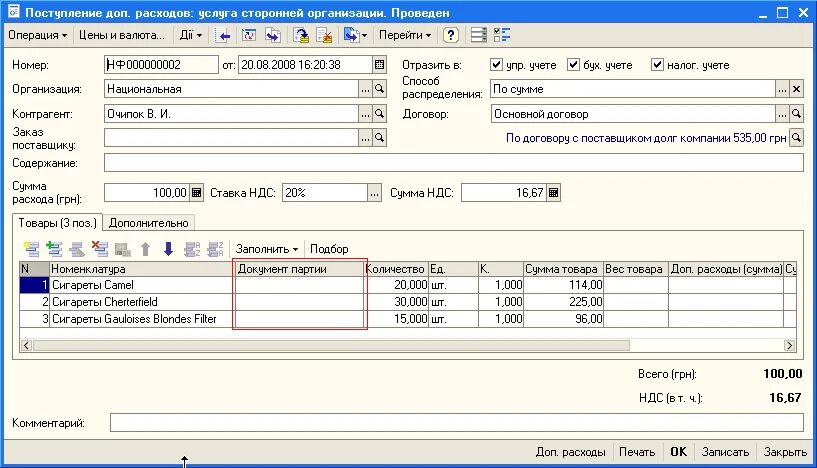Viewport: 817px width, 468px height.
Task: Open help with the question mark icon
Action: click(450, 35)
